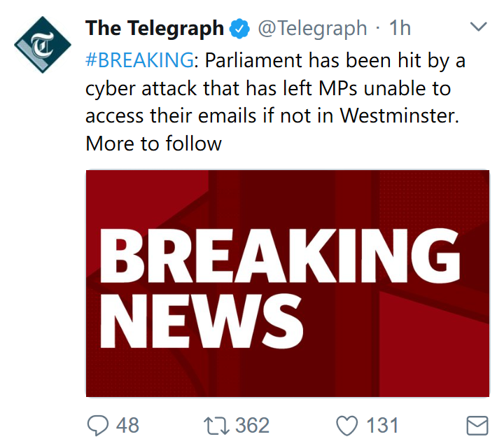This screenshot has height=446, width=504.
Task: Like the tweet with the heart icon
Action: pos(346,424)
